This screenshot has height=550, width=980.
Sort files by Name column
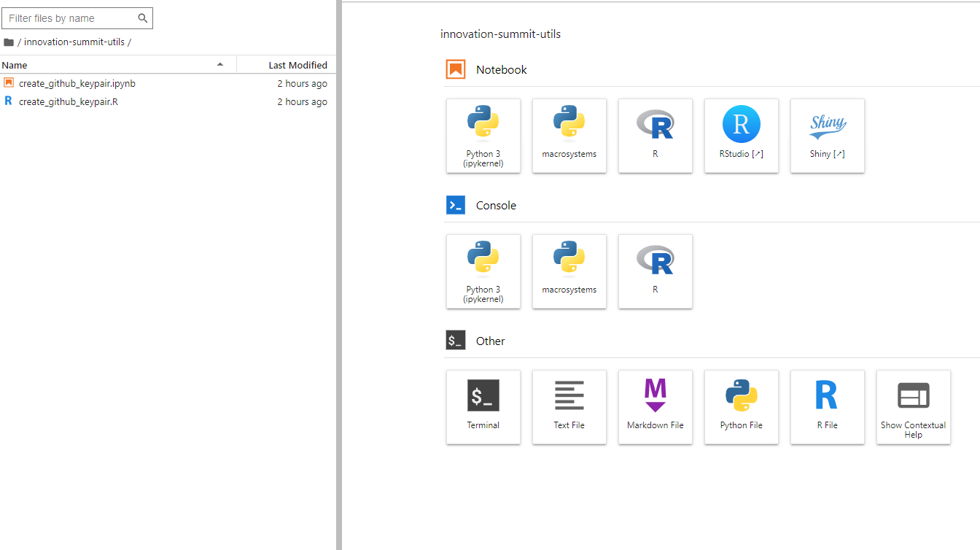(118, 65)
